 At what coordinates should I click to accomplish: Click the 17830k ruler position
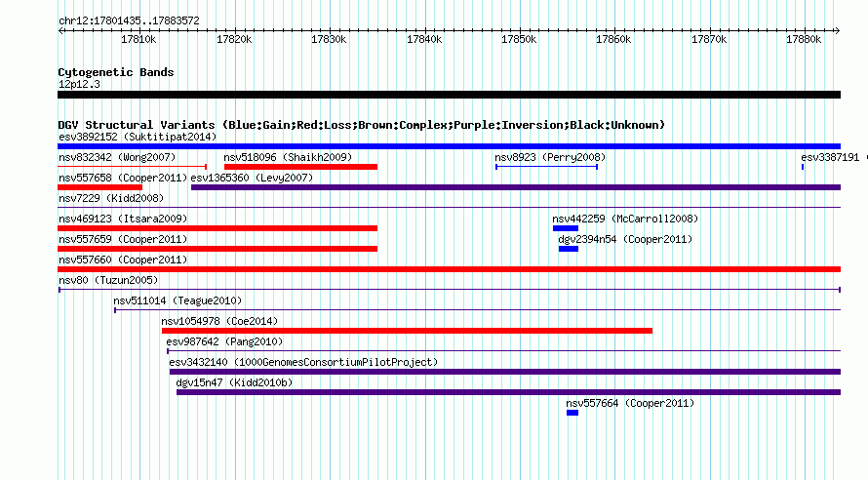329,39
